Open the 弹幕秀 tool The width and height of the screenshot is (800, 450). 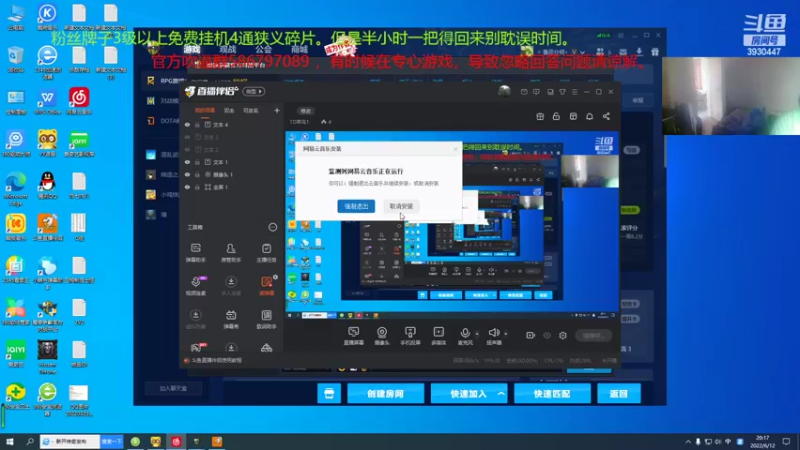click(231, 319)
